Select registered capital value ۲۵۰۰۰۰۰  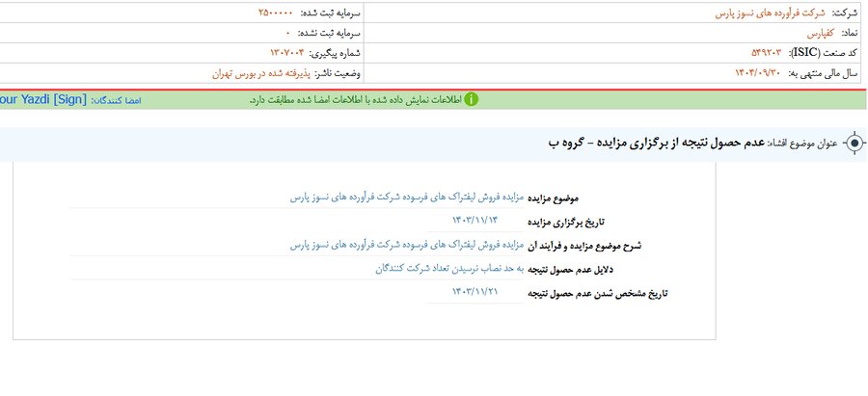[277, 13]
